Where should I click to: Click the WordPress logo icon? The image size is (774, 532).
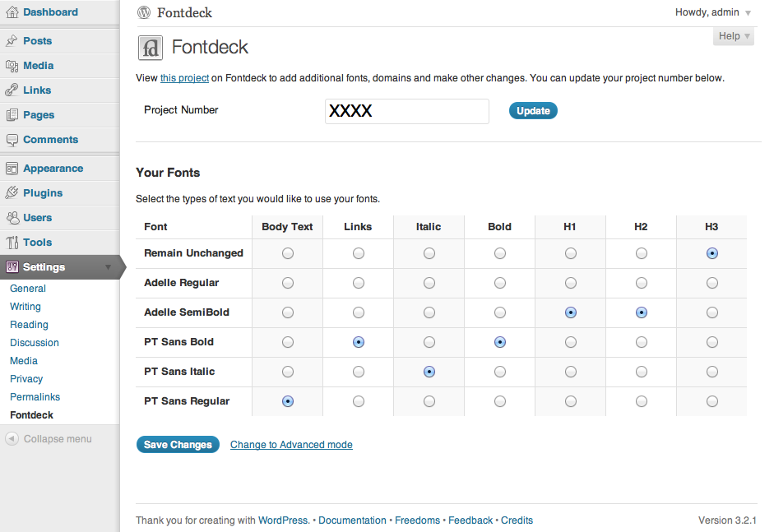coord(144,12)
